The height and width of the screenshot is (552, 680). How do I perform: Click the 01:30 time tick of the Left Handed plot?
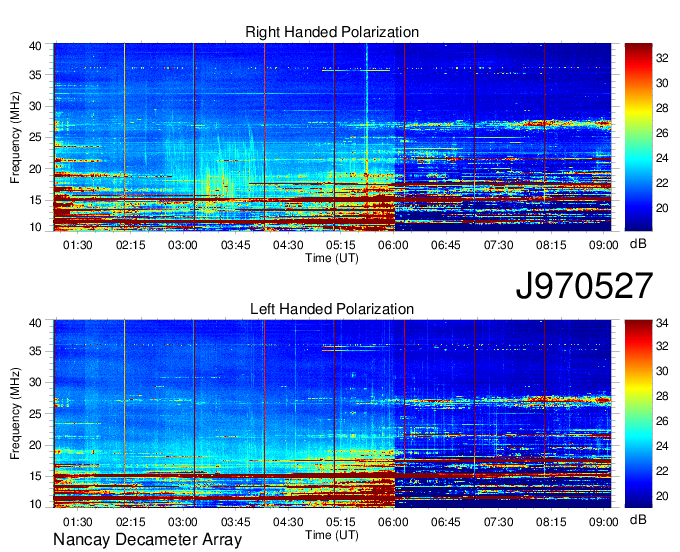pos(78,522)
